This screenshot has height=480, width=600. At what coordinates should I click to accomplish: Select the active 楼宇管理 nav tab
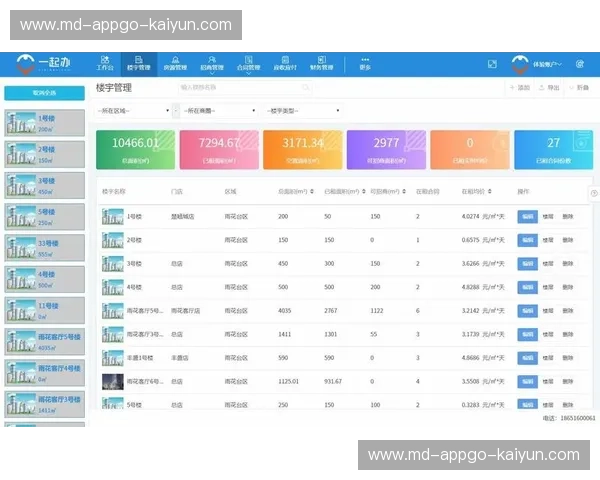(139, 64)
